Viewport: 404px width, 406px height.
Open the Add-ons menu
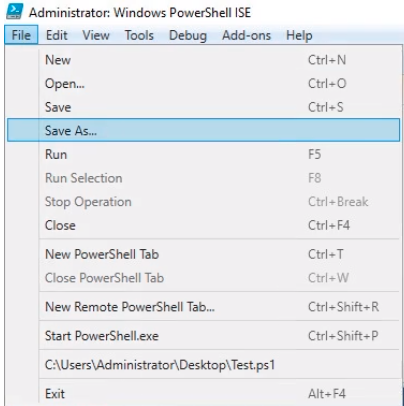pos(246,35)
